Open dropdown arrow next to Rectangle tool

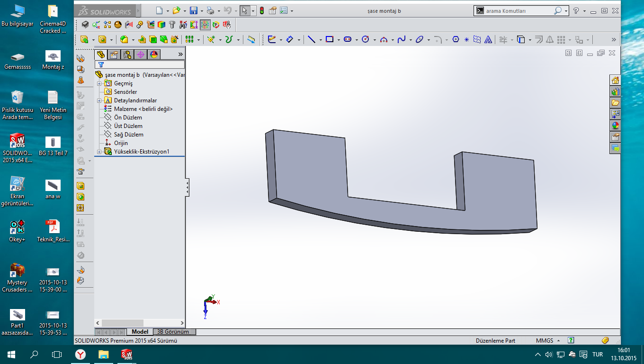tap(338, 40)
